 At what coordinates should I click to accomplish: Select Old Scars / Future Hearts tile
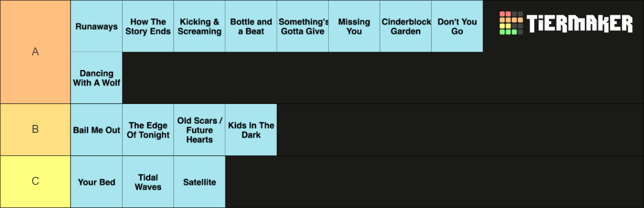click(199, 129)
